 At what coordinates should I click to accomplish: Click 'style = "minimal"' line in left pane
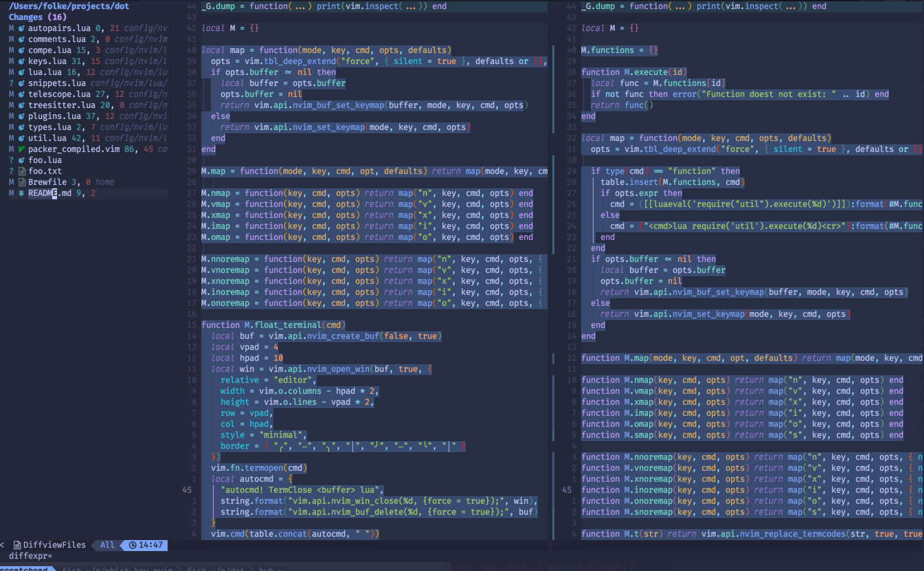coord(264,435)
